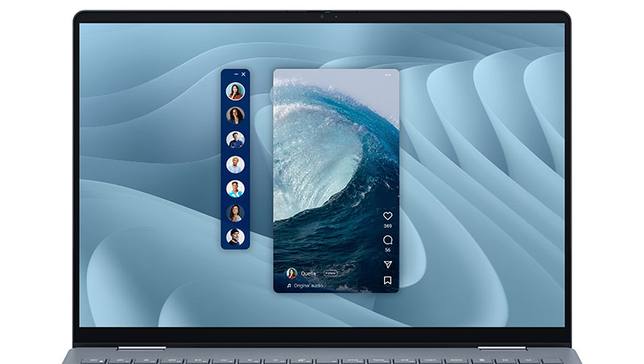Like the wave video with heart icon
This screenshot has width=644, height=364.
coord(387,217)
